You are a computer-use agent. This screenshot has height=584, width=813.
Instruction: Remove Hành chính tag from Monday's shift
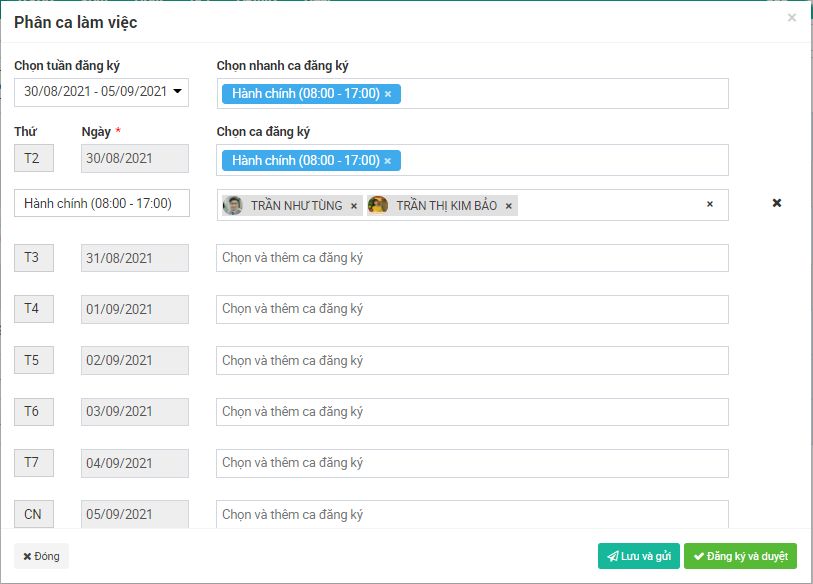[388, 161]
